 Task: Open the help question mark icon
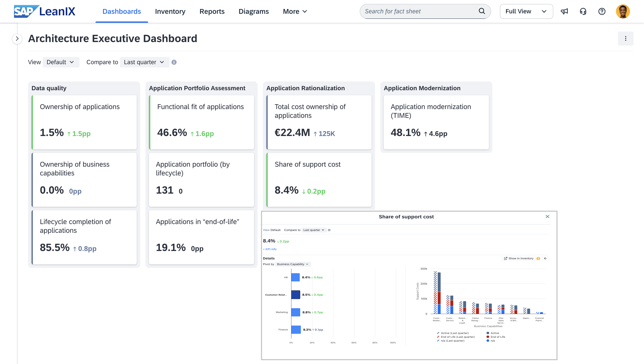602,11
